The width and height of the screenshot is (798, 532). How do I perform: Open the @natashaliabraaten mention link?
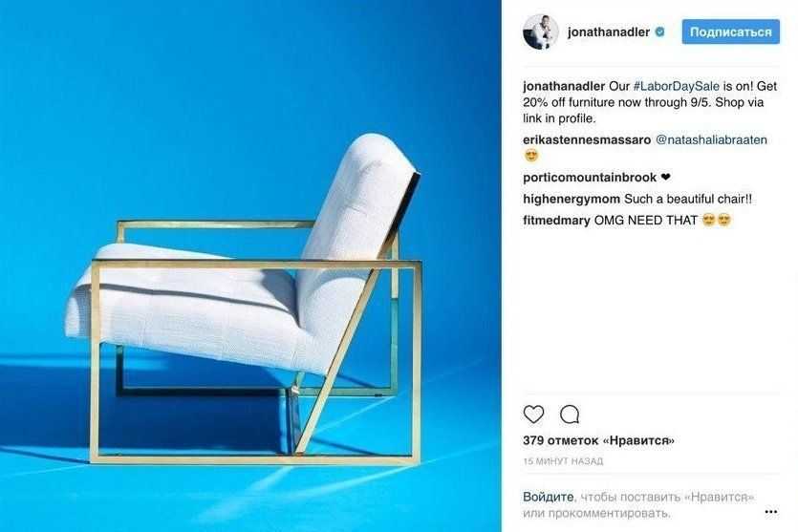pyautogui.click(x=711, y=139)
